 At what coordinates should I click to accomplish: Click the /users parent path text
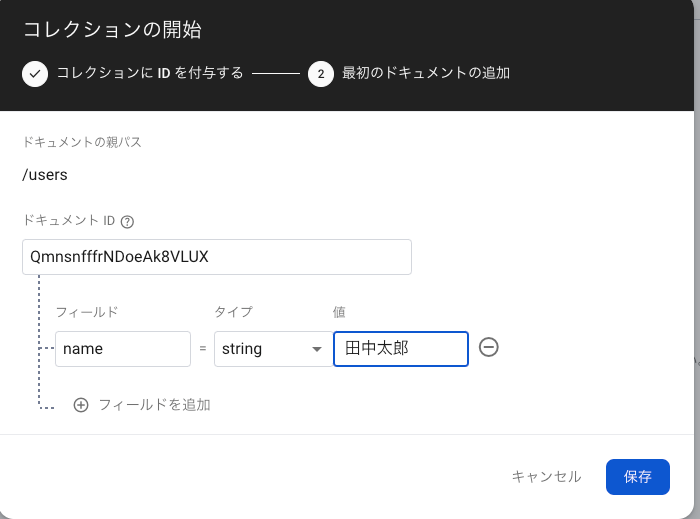tap(45, 175)
